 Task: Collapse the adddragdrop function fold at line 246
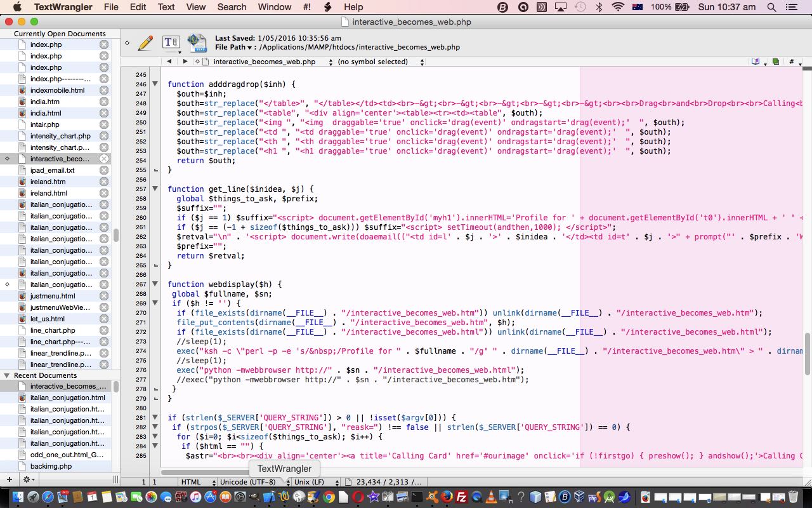coord(155,84)
